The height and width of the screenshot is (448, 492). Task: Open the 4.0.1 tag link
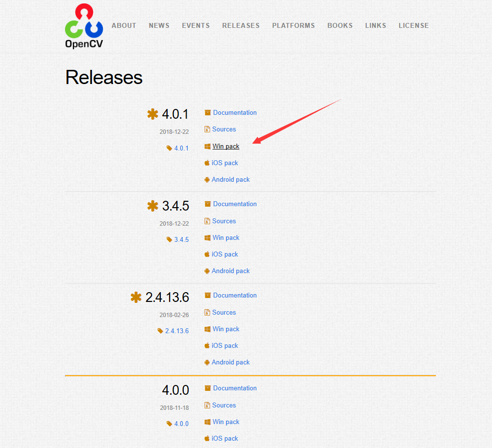click(x=181, y=148)
